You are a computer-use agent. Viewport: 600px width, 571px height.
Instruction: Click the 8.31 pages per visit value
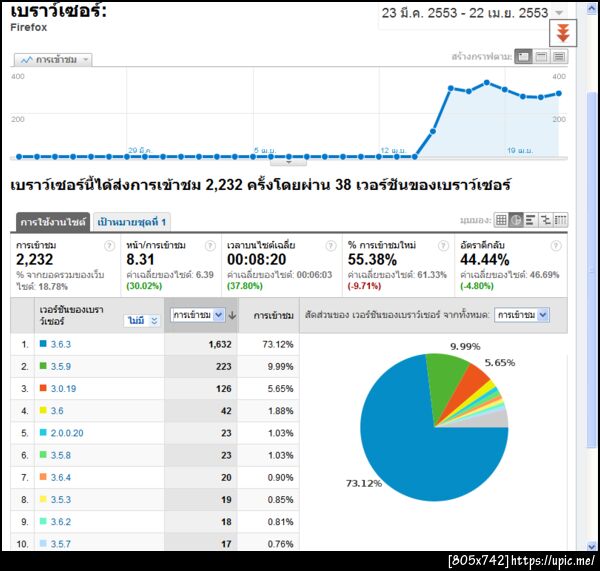(x=140, y=259)
